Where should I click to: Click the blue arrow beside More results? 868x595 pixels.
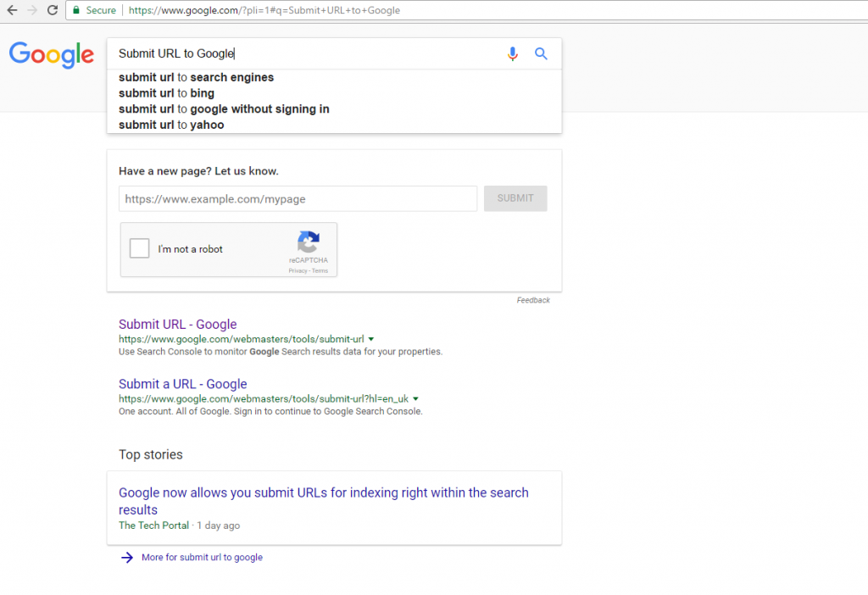point(126,557)
